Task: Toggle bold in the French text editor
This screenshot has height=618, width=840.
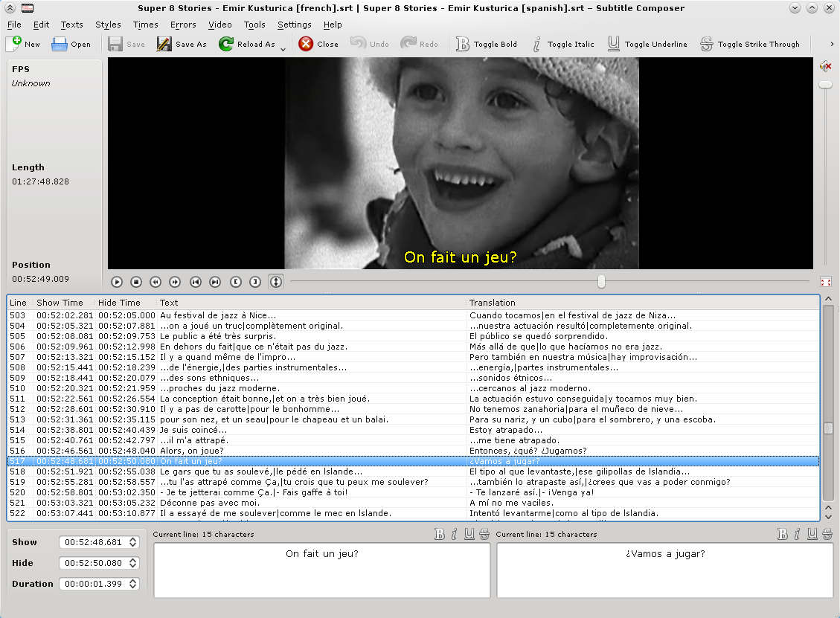Action: click(x=439, y=534)
